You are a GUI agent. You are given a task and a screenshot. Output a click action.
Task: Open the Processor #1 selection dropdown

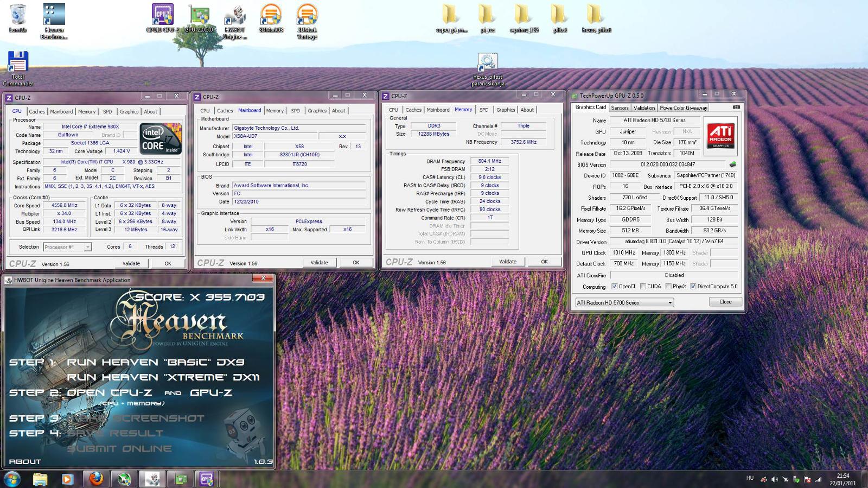click(67, 247)
